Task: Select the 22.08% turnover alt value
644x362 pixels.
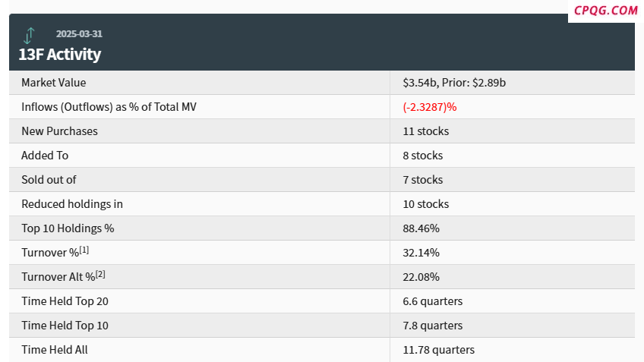Action: coord(421,277)
